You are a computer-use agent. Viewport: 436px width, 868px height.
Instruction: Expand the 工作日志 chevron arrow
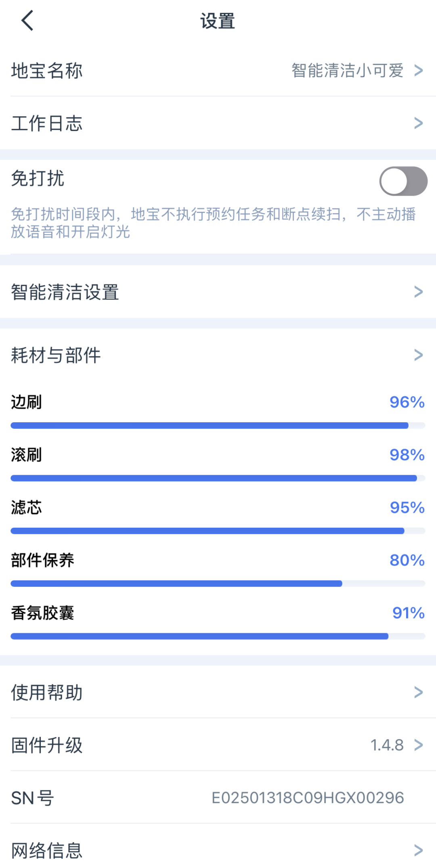[418, 123]
